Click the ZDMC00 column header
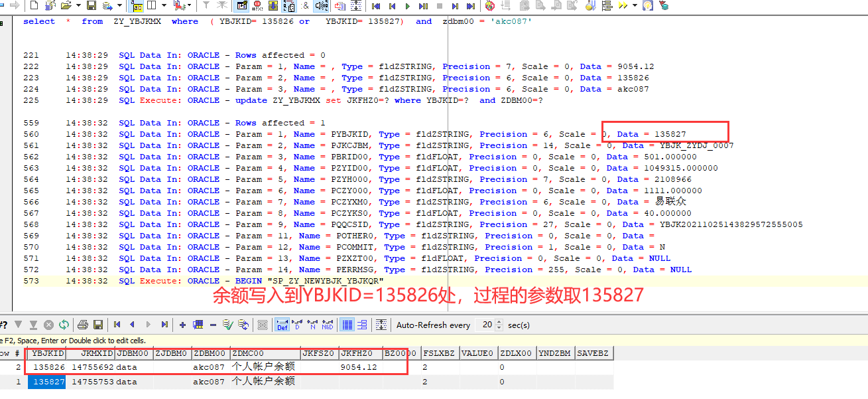This screenshot has height=399, width=868. 265,353
